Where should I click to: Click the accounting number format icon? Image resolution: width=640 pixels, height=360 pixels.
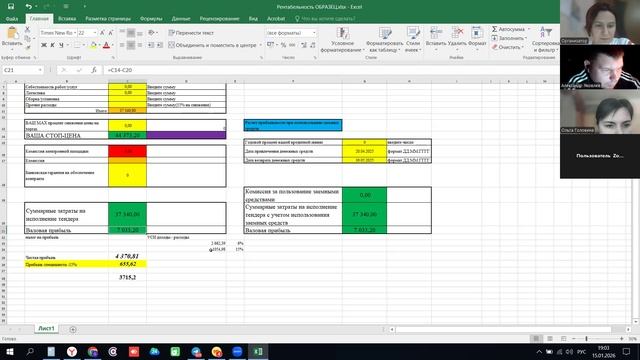pos(270,45)
